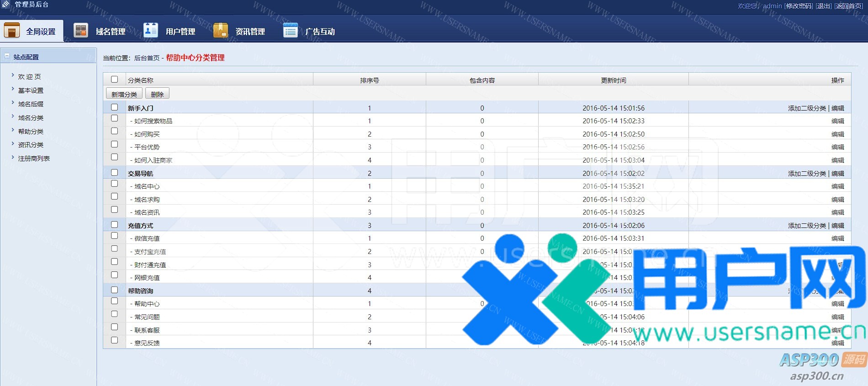Open 帮助分类 in the sidebar
Image resolution: width=868 pixels, height=386 pixels.
31,132
